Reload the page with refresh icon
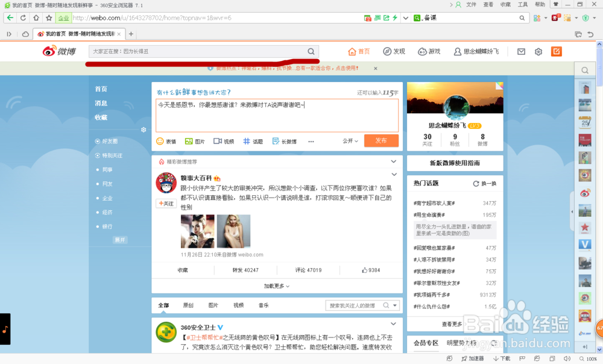Viewport: 603px width, 364px height. tap(23, 17)
